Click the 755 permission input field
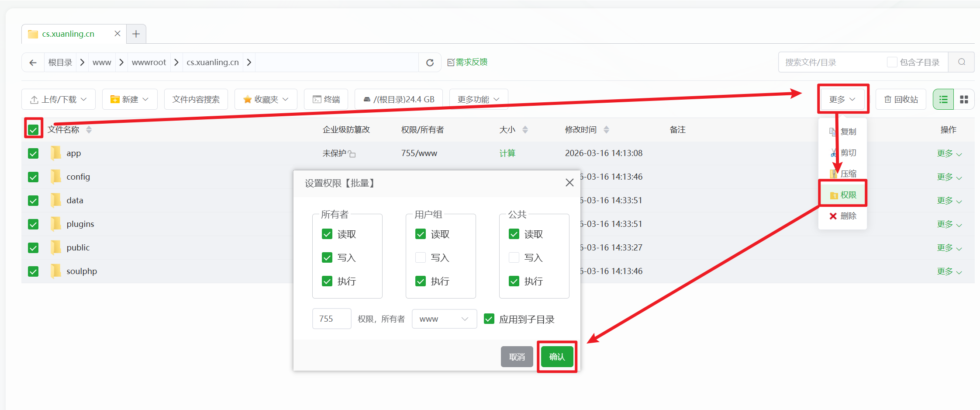 tap(331, 319)
